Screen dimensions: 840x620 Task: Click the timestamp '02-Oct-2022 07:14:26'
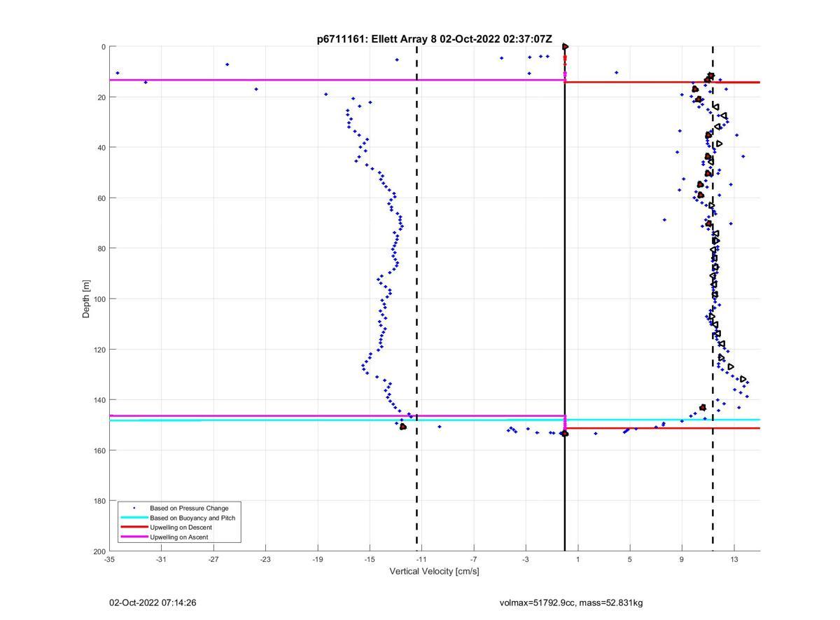(153, 602)
